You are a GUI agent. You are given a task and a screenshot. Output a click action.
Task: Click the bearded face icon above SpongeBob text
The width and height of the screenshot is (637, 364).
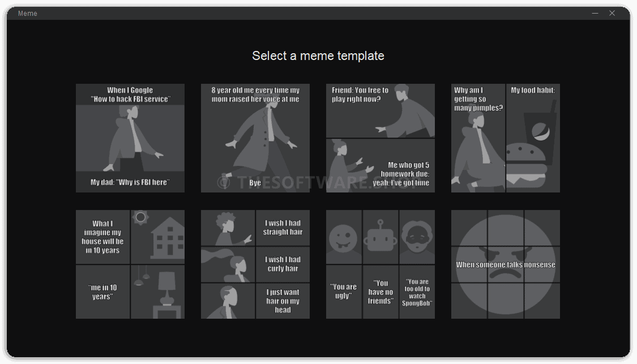point(417,237)
